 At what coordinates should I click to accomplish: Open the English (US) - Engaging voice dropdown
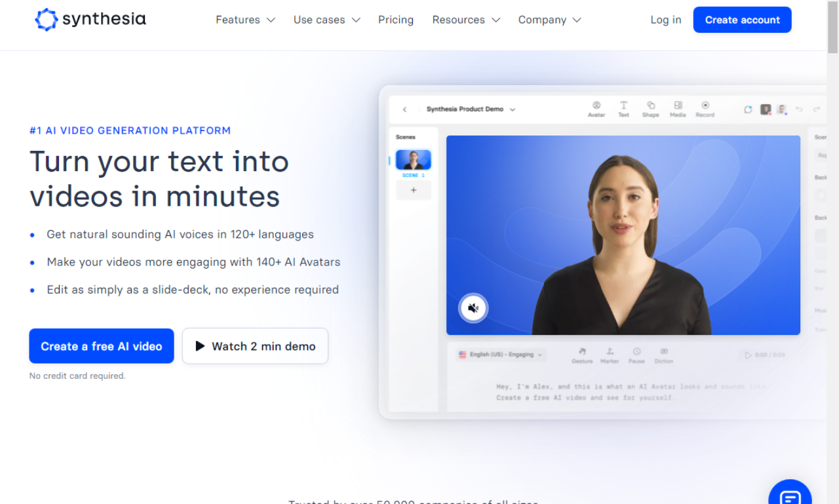tap(501, 355)
